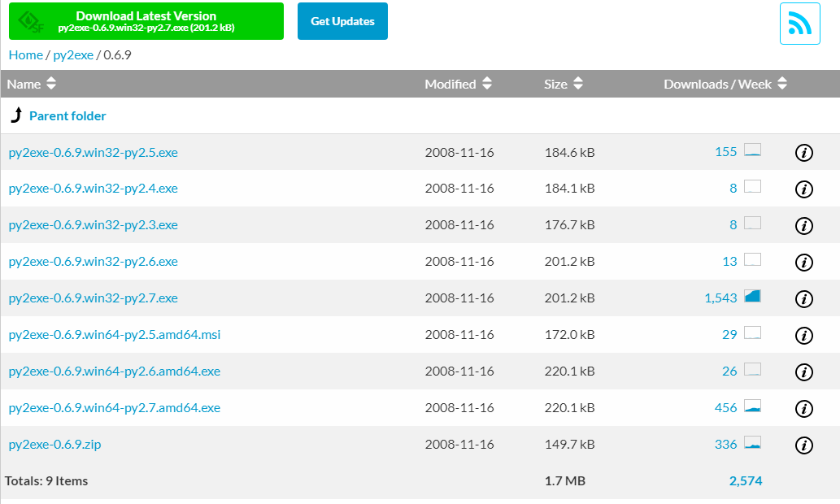Download py2exe-0.6.9.win32-py2.7.exe
Viewport: 840px width, 504px height.
(94, 298)
